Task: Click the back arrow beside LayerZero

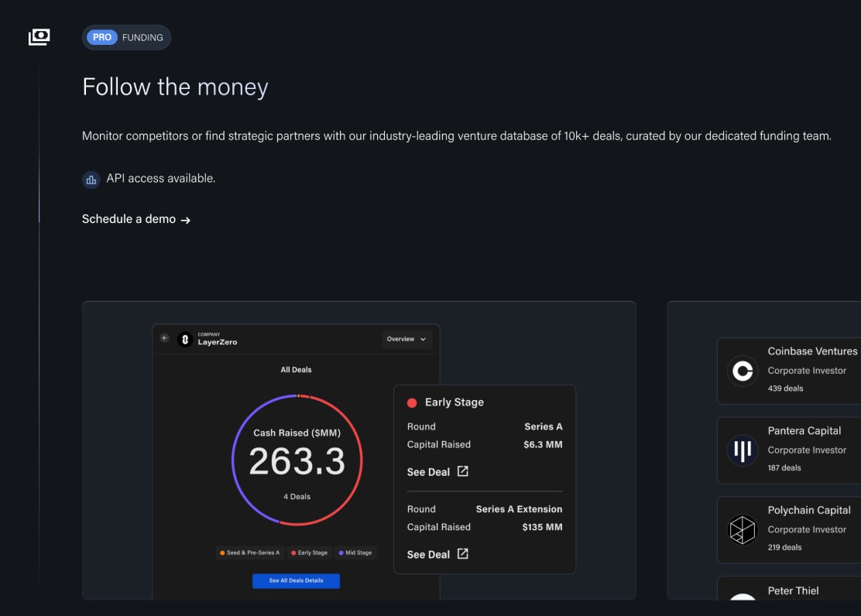Action: point(165,338)
